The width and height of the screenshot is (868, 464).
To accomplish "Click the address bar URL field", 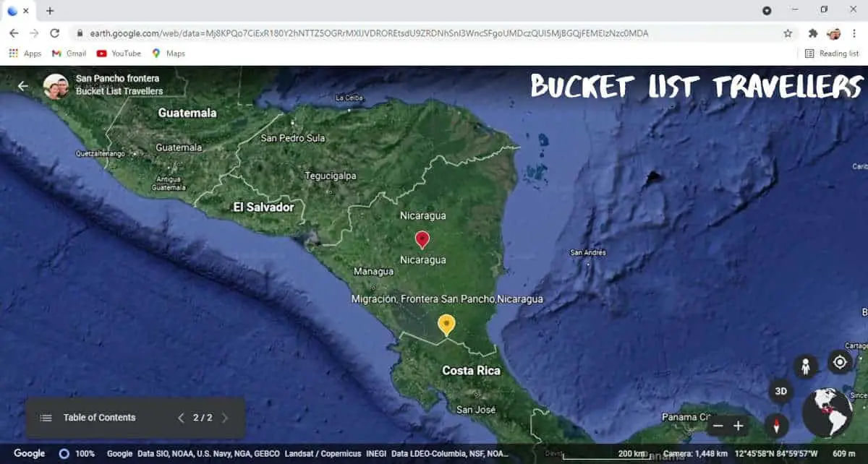I will click(x=362, y=33).
